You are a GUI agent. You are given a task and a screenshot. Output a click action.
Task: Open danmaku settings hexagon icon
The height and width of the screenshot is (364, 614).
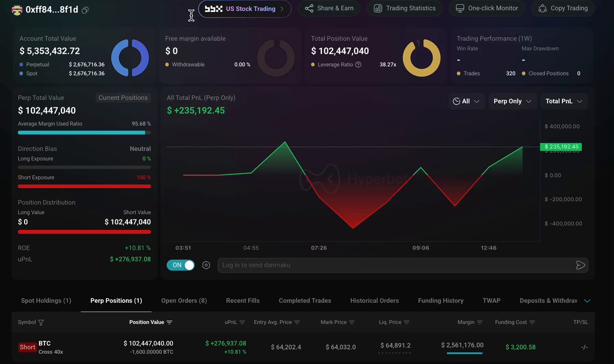206,265
